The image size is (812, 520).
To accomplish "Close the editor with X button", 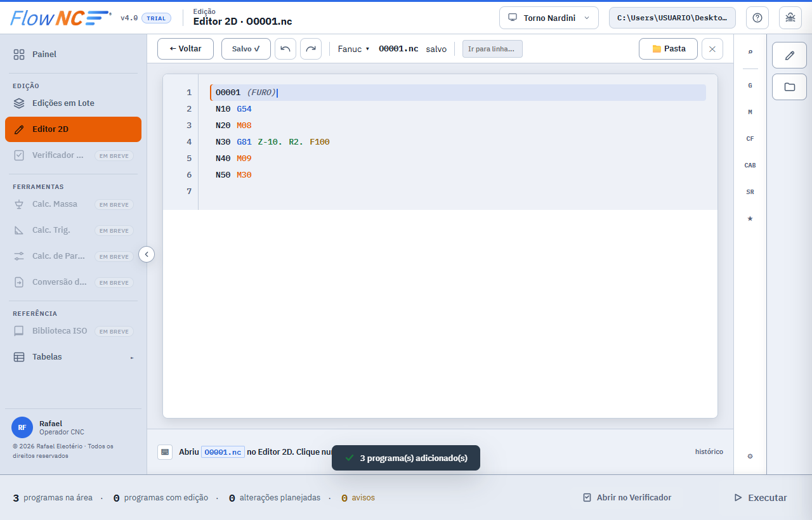I will (x=712, y=49).
